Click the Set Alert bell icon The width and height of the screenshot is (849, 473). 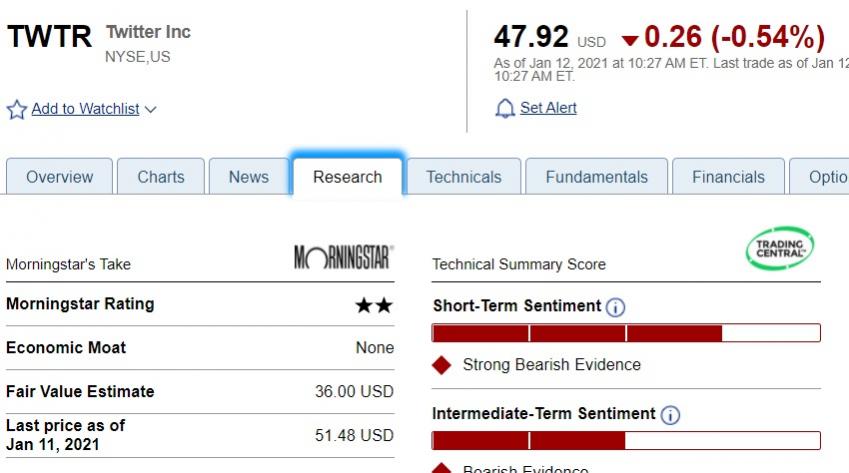[x=505, y=108]
